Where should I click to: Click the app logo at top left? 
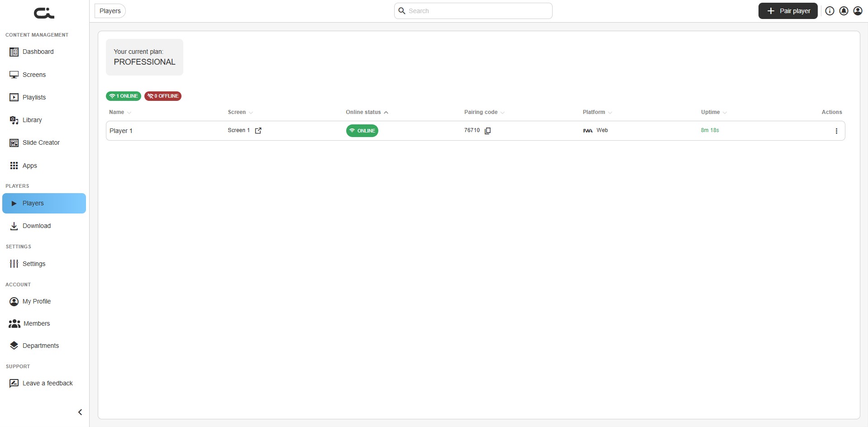point(44,13)
